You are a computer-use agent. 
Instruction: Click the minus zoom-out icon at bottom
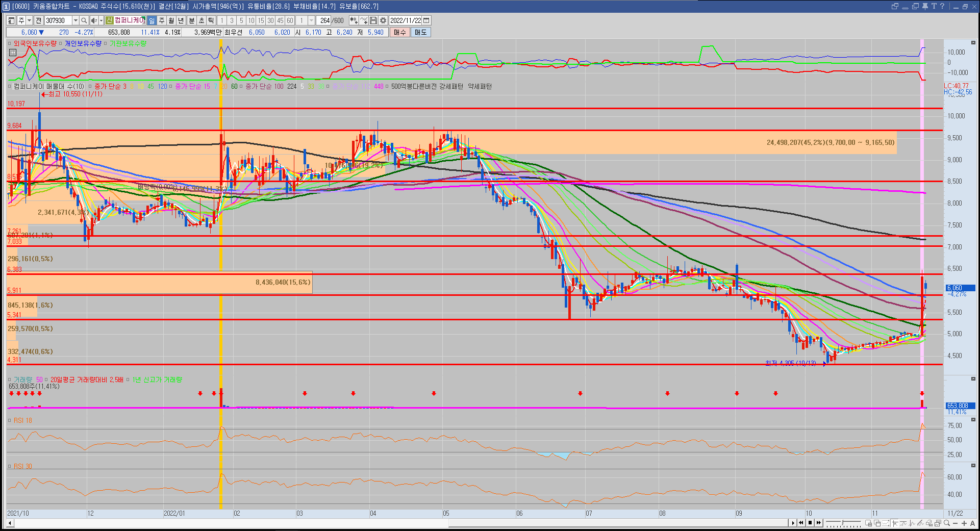pyautogui.click(x=956, y=523)
